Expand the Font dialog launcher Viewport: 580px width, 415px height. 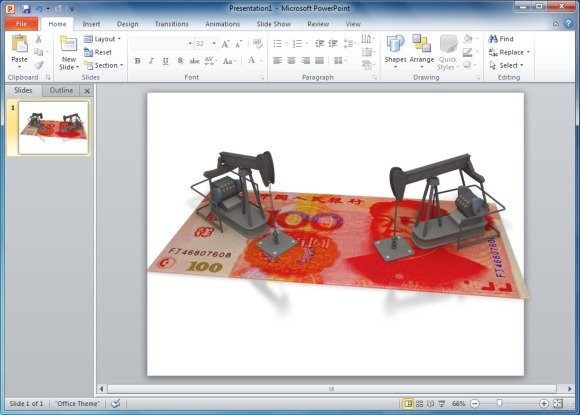point(262,78)
